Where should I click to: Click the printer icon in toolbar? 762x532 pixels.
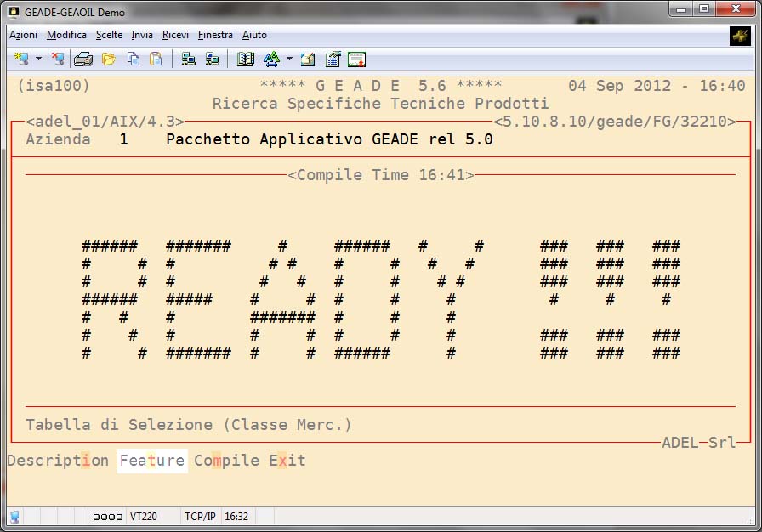point(82,59)
